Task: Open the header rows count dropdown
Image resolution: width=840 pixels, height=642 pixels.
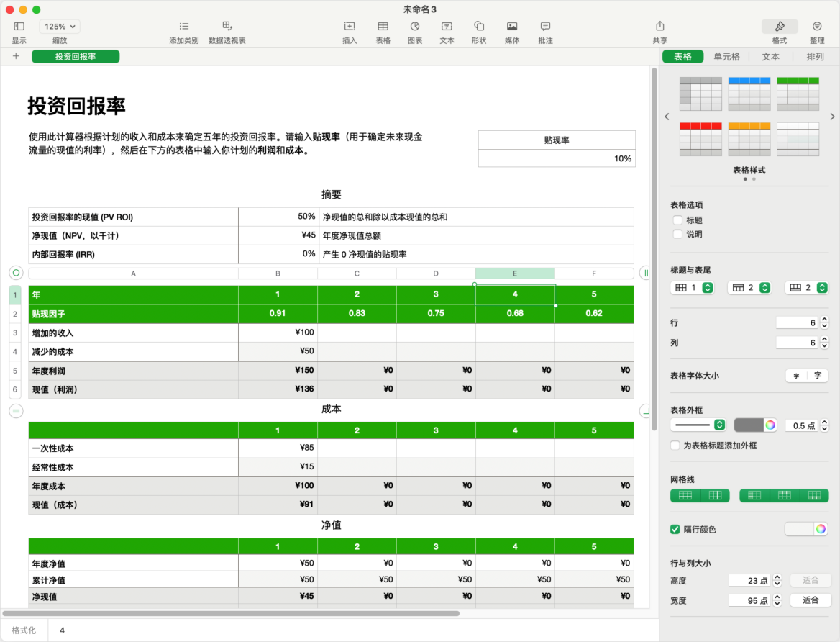Action: point(749,287)
